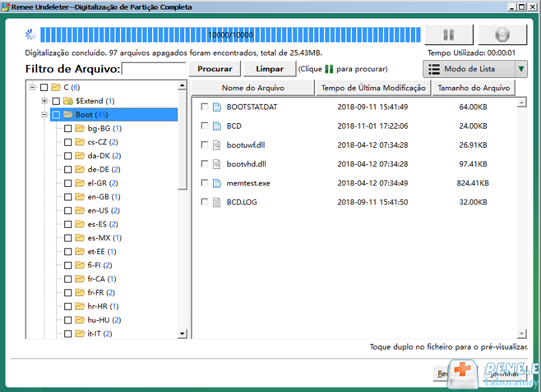This screenshot has width=541, height=392.
Task: Click the folder tree scroll down arrow
Action: coord(183,333)
